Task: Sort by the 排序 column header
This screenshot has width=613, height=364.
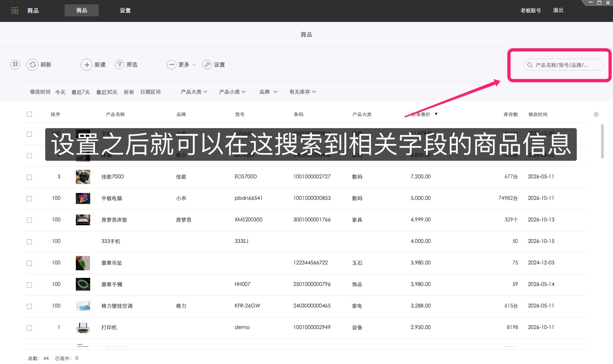Action: (x=55, y=114)
